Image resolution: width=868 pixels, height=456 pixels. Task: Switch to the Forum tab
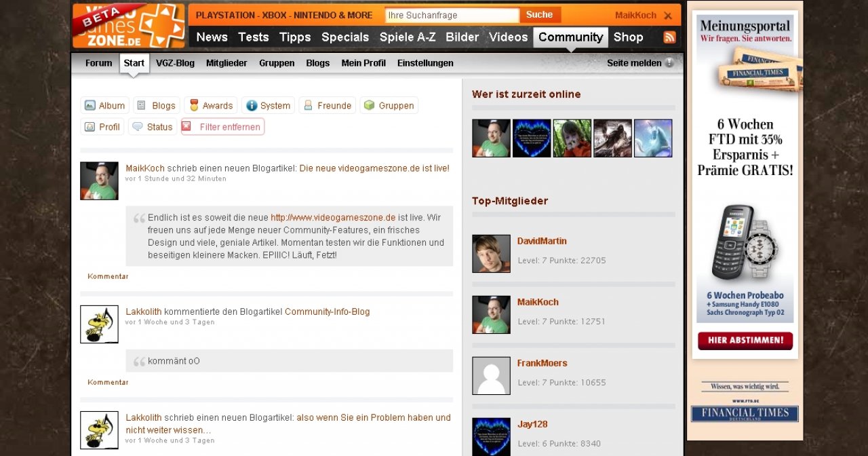click(x=98, y=63)
